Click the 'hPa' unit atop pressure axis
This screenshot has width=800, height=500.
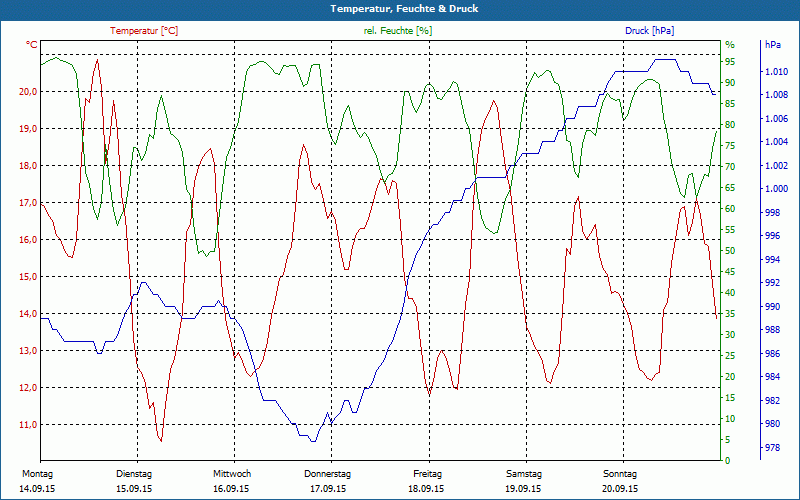[773, 45]
